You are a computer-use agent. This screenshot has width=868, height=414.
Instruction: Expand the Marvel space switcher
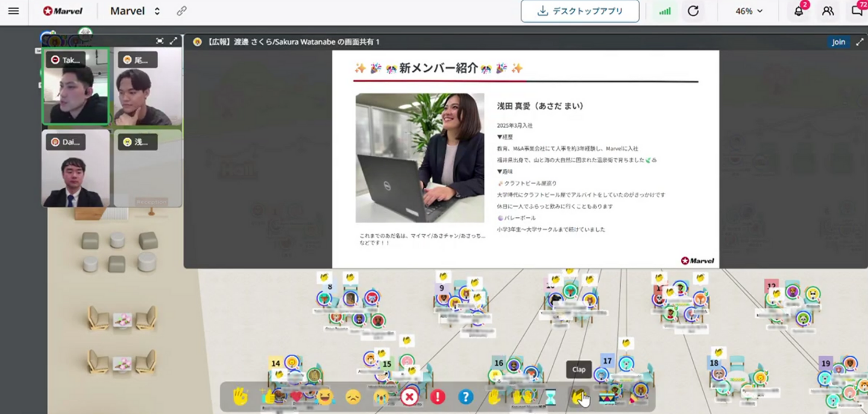(157, 11)
